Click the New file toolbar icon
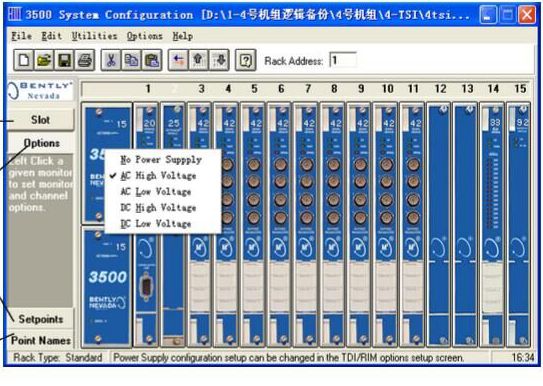This screenshot has width=543, height=386. coord(24,61)
